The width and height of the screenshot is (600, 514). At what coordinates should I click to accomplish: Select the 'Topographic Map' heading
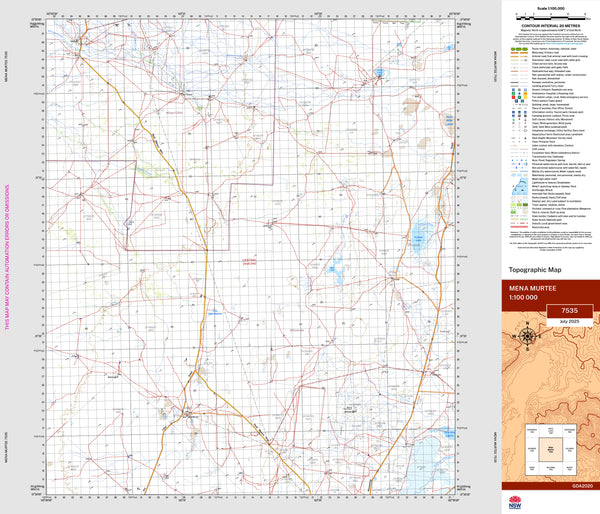(x=535, y=270)
